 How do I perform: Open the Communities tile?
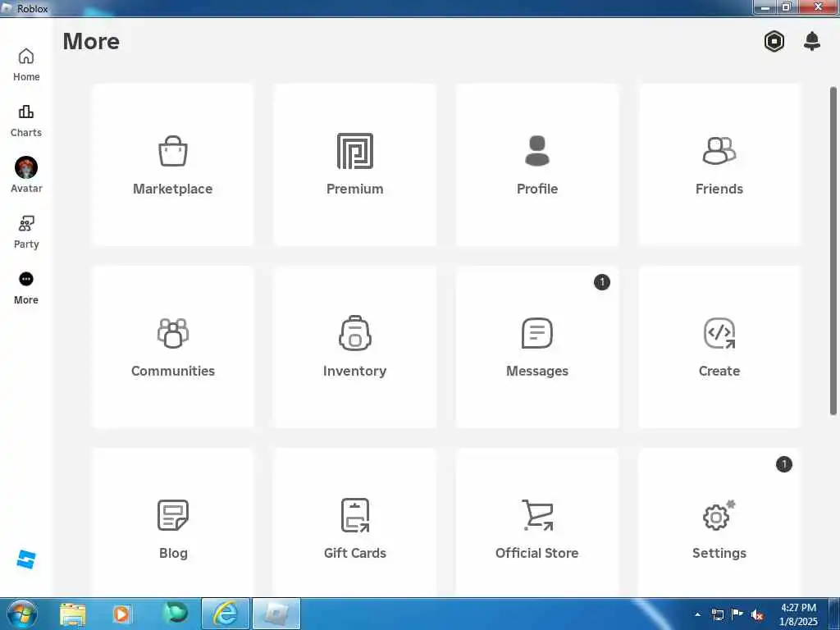coord(172,347)
